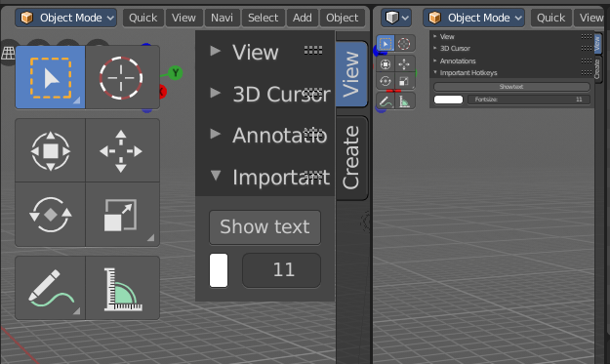The image size is (610, 364).
Task: Select the small Rotate tool in right viewport
Action: click(386, 81)
